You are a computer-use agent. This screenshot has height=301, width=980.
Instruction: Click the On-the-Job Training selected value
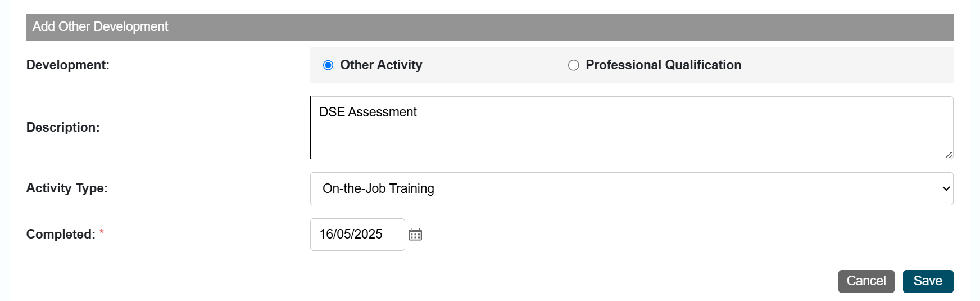(378, 189)
